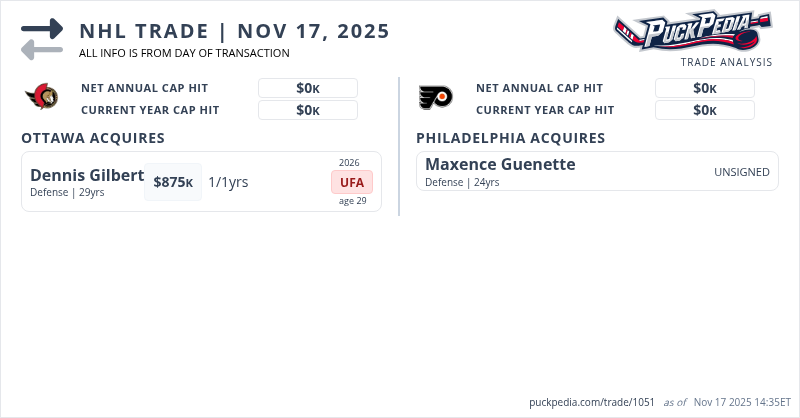This screenshot has width=800, height=418.
Task: Click the Ottawa Senators logo
Action: click(41, 97)
